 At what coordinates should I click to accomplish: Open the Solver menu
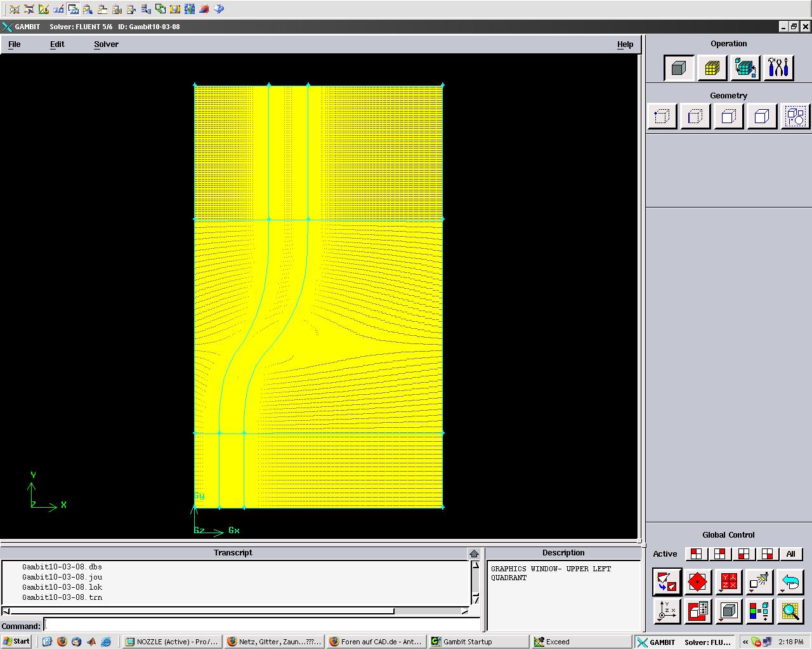coord(106,44)
